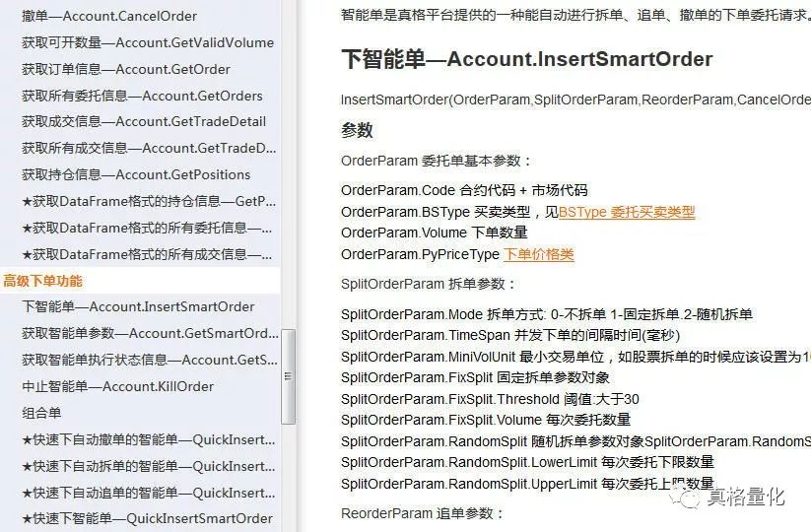This screenshot has height=532, width=811.
Task: Click the 真格量化 WeChat logo icon
Action: click(686, 499)
